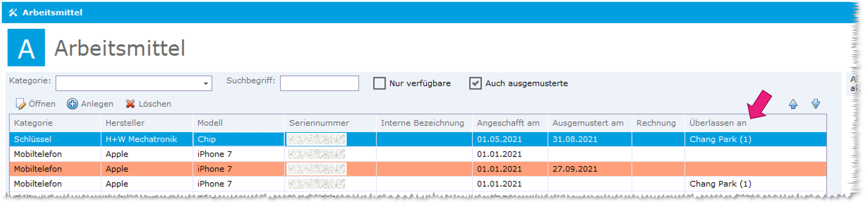Open the Kategorie dropdown list
The image size is (868, 205).
click(206, 83)
